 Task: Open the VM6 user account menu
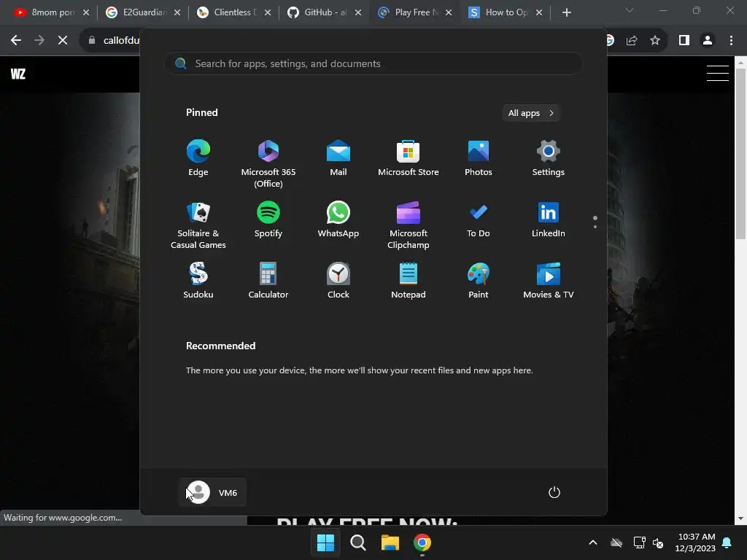[212, 492]
